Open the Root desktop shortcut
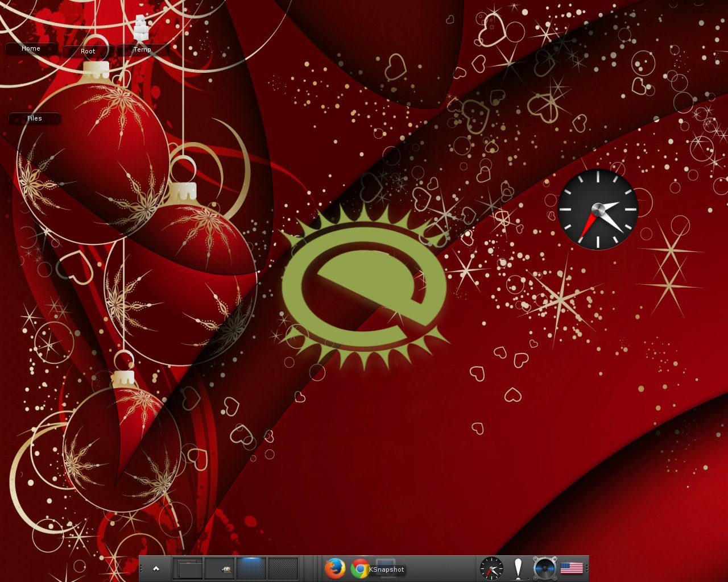 [x=88, y=51]
